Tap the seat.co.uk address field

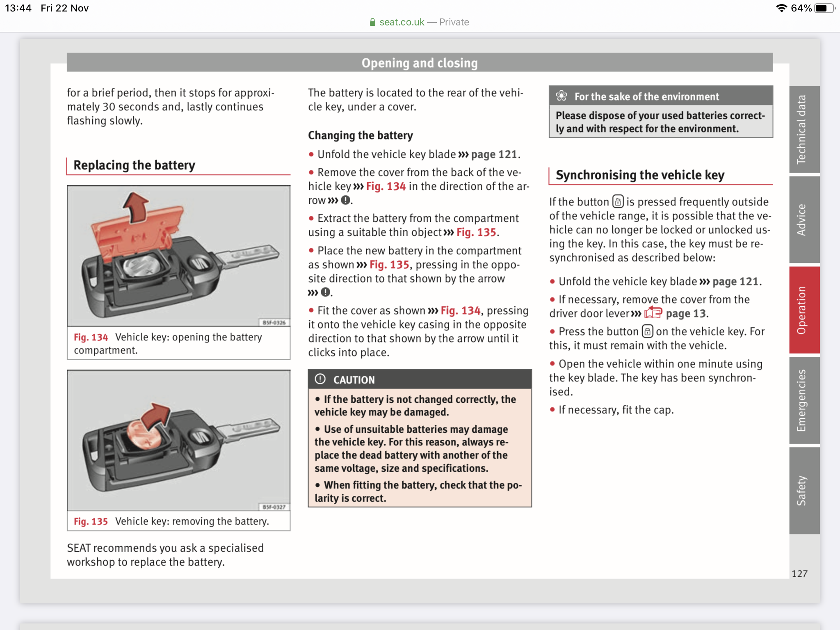pyautogui.click(x=420, y=22)
